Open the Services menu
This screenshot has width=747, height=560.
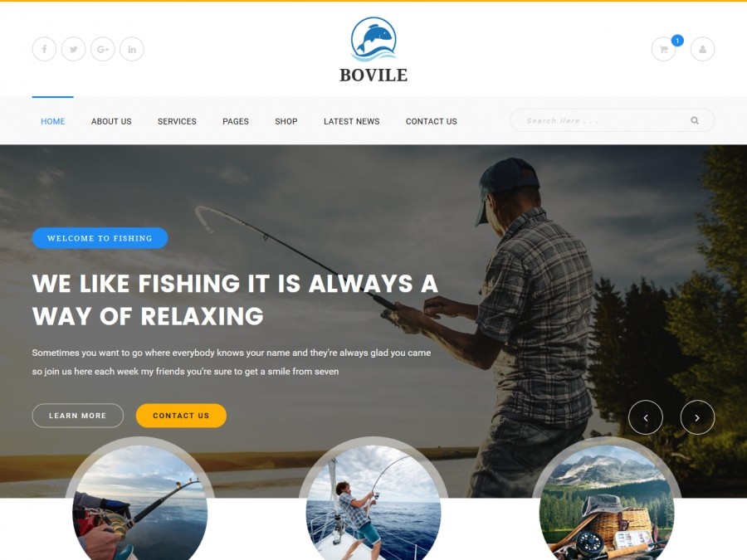click(178, 121)
